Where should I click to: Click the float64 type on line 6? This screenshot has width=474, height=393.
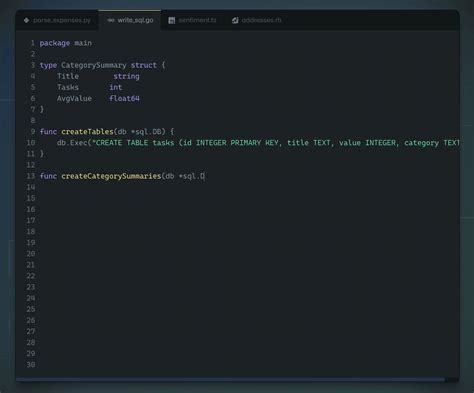point(124,98)
